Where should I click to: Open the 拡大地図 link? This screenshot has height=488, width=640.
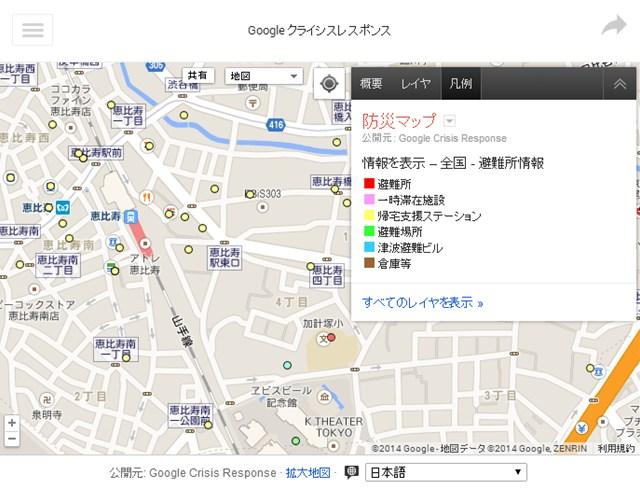coord(308,472)
